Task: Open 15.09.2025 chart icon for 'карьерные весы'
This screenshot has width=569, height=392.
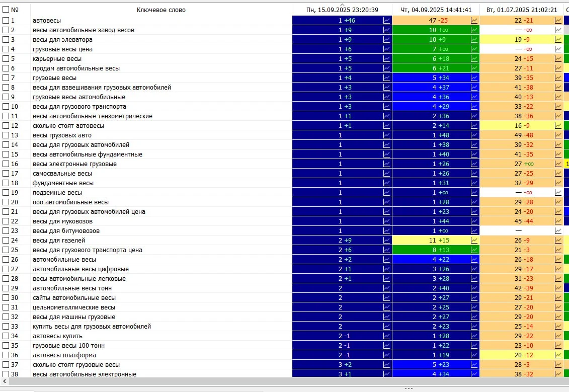Action: pos(386,59)
